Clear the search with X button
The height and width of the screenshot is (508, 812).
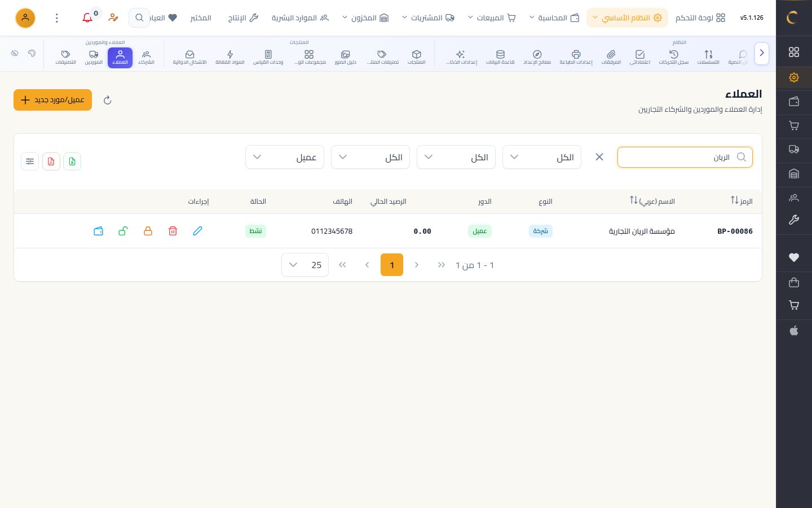click(x=599, y=157)
